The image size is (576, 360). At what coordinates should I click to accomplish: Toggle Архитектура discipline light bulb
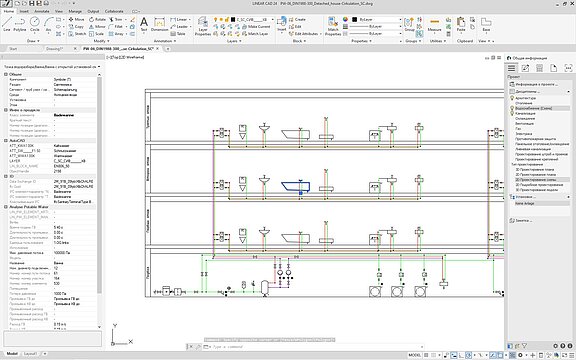point(512,98)
